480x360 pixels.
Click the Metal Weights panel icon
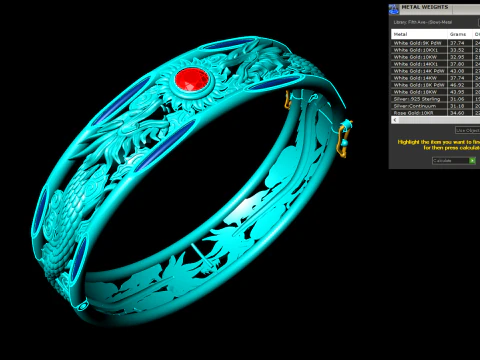tap(394, 9)
